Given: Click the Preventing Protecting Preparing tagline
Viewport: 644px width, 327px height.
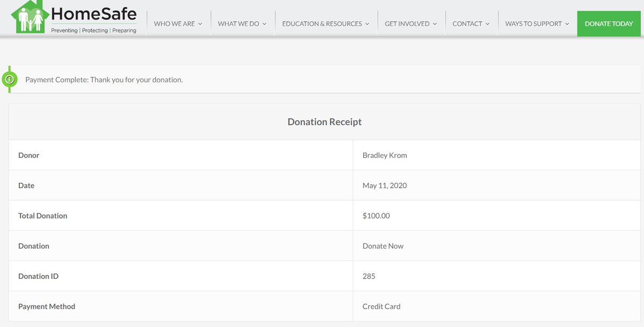Looking at the screenshot, I should point(94,31).
